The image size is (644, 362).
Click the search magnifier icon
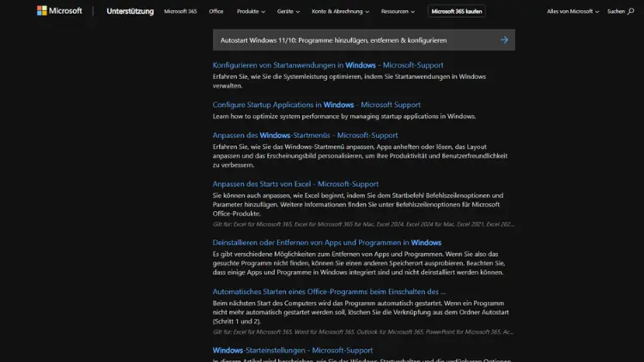click(x=630, y=11)
